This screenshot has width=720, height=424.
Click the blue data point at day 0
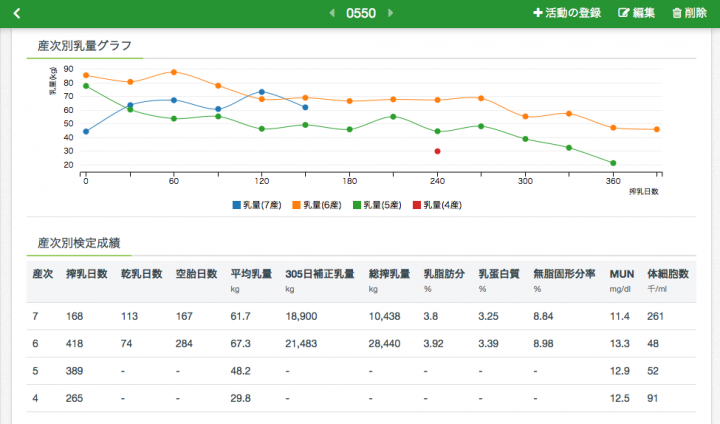[86, 131]
